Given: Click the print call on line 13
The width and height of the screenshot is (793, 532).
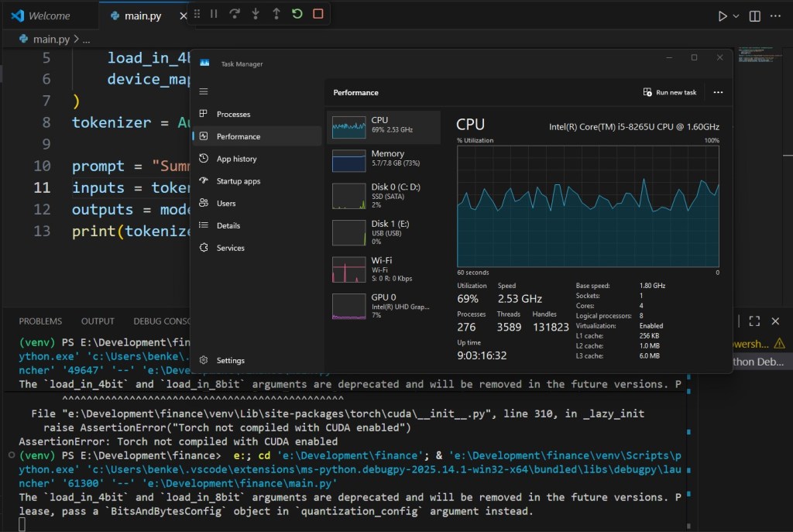Looking at the screenshot, I should (x=94, y=231).
